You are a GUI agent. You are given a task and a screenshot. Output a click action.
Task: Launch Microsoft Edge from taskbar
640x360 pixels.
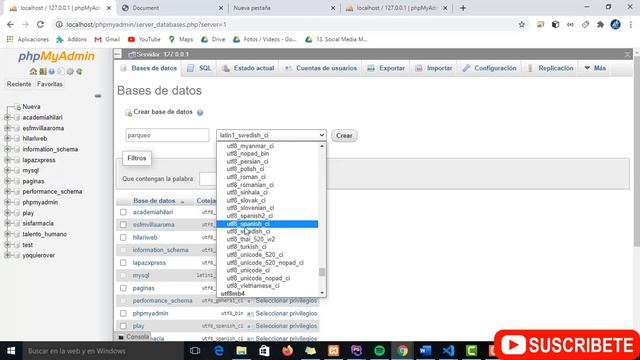219,351
